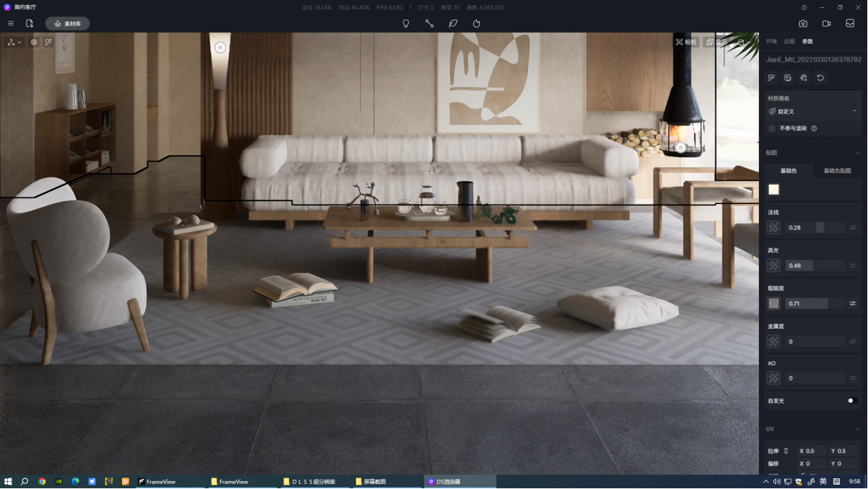Open the 屏幕截图 taskbar folder

coord(387,482)
